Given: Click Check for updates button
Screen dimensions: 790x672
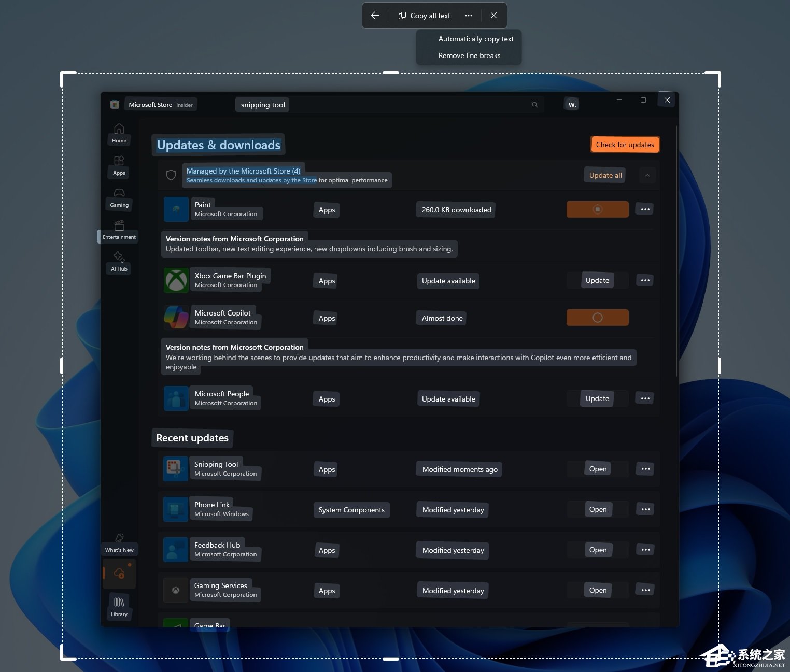Looking at the screenshot, I should (625, 145).
